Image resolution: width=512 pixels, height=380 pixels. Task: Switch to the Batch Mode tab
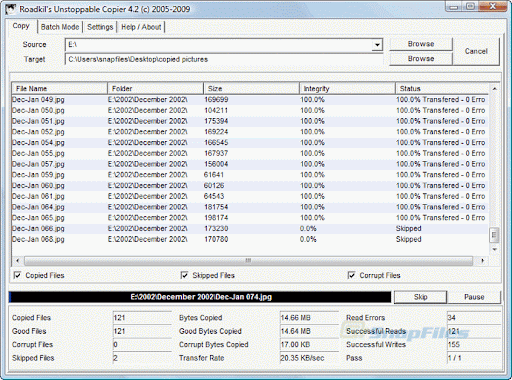[x=60, y=27]
